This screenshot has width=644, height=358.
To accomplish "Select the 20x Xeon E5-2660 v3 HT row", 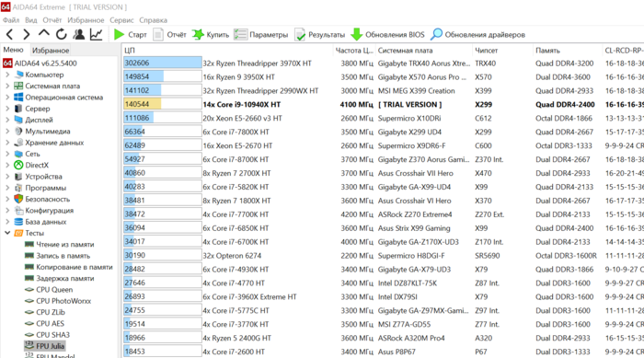I will point(383,118).
